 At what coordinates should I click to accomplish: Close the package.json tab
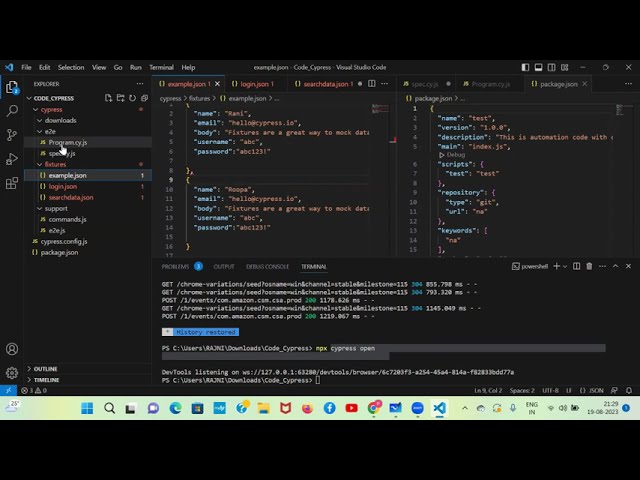[x=584, y=84]
